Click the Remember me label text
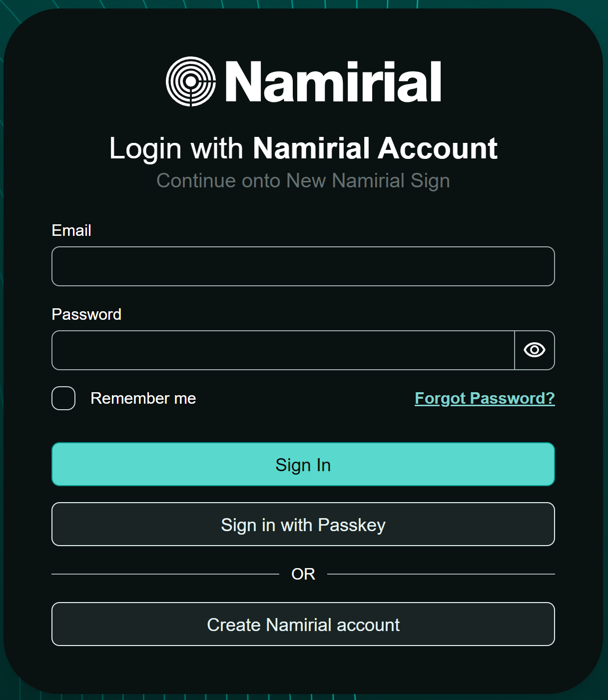608x700 pixels. pyautogui.click(x=143, y=398)
